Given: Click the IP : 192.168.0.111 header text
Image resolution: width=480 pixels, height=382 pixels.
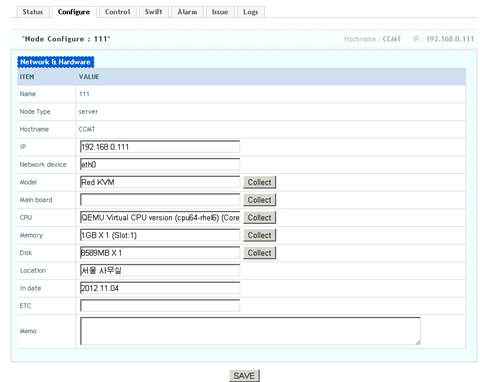Looking at the screenshot, I should [443, 39].
